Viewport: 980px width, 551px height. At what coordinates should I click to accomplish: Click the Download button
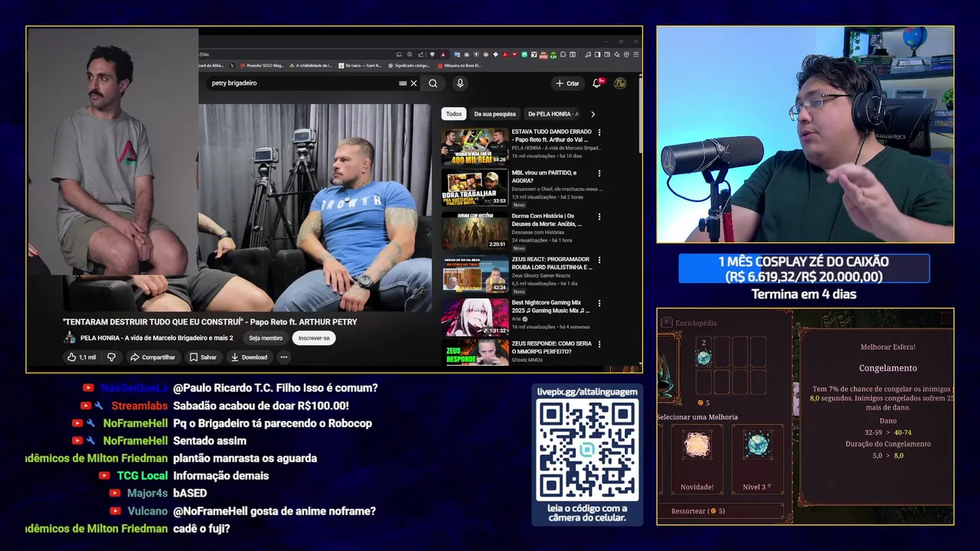click(x=249, y=357)
